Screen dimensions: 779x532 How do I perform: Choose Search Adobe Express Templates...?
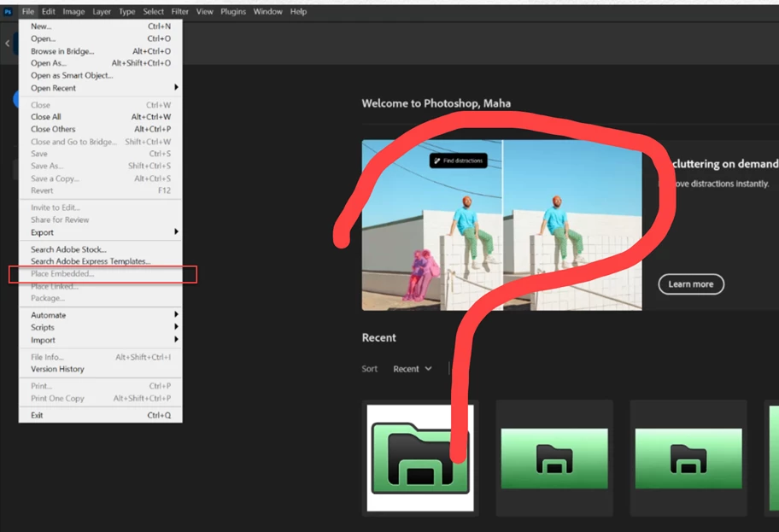tap(100, 261)
